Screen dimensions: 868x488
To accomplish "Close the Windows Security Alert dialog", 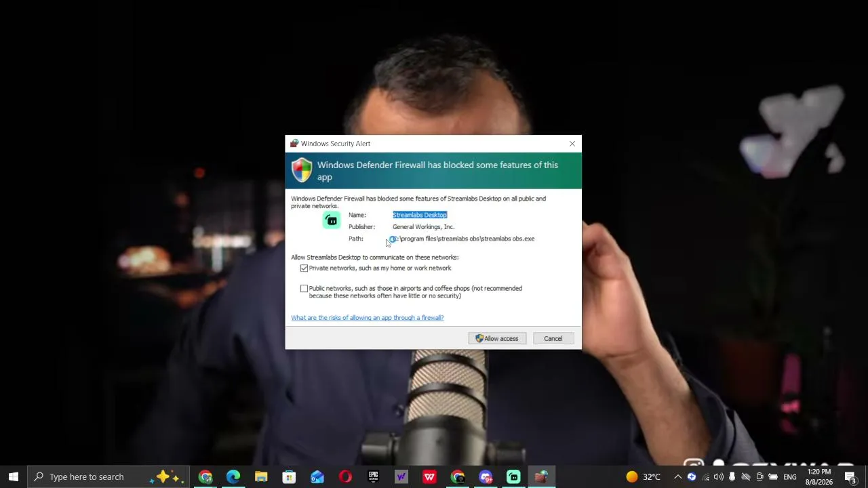I will [x=572, y=144].
